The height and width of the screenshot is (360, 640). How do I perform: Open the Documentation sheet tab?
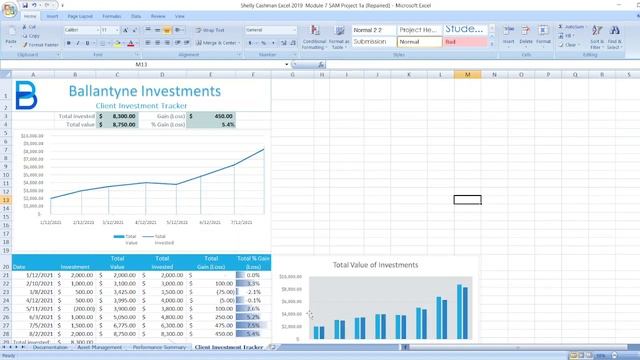tap(50, 347)
